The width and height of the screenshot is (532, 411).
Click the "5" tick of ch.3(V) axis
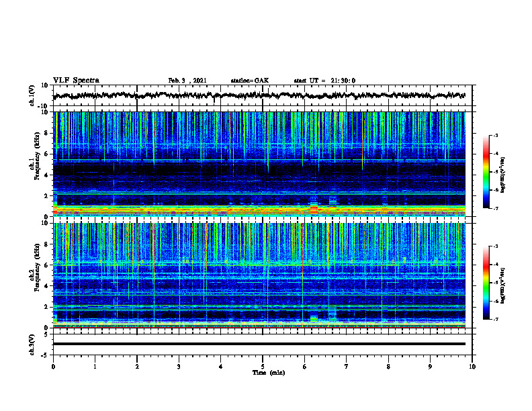(46, 334)
